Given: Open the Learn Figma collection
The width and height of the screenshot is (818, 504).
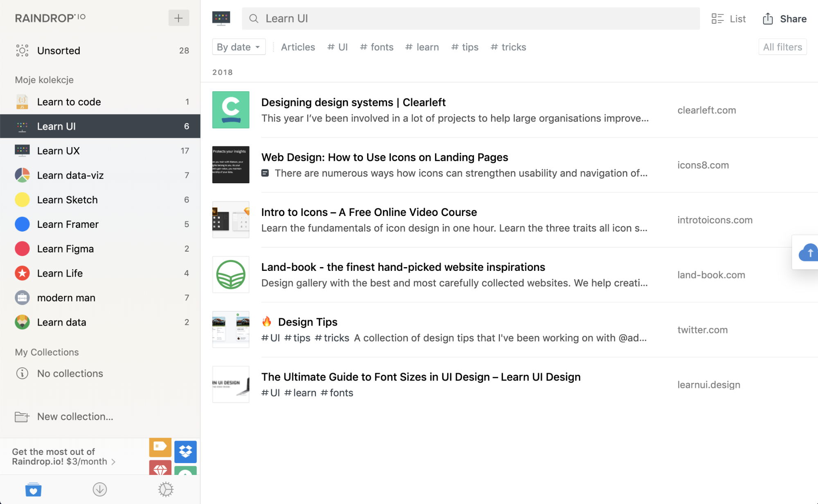Looking at the screenshot, I should tap(100, 249).
